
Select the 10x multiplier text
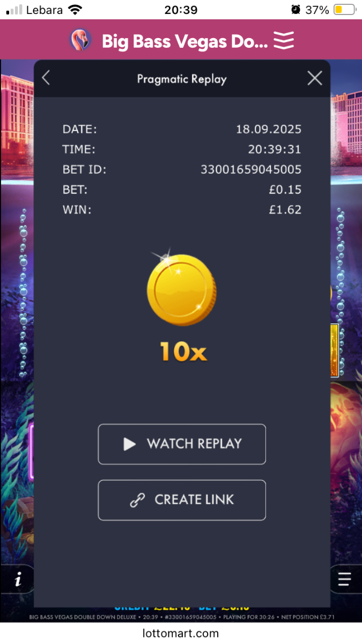183,352
